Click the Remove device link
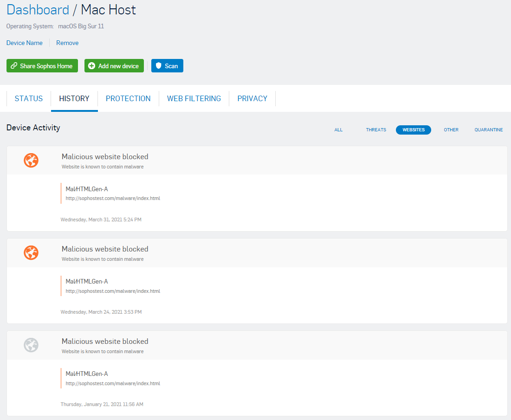 (67, 43)
